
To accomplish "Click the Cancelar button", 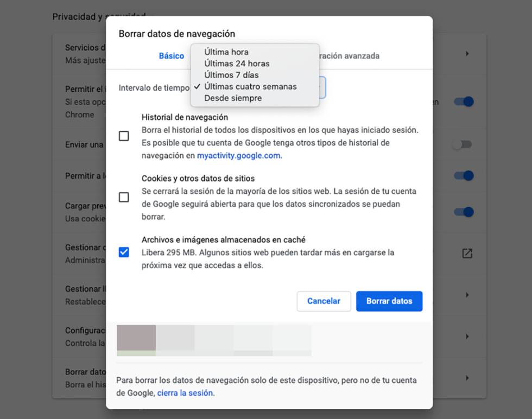I will pyautogui.click(x=324, y=301).
